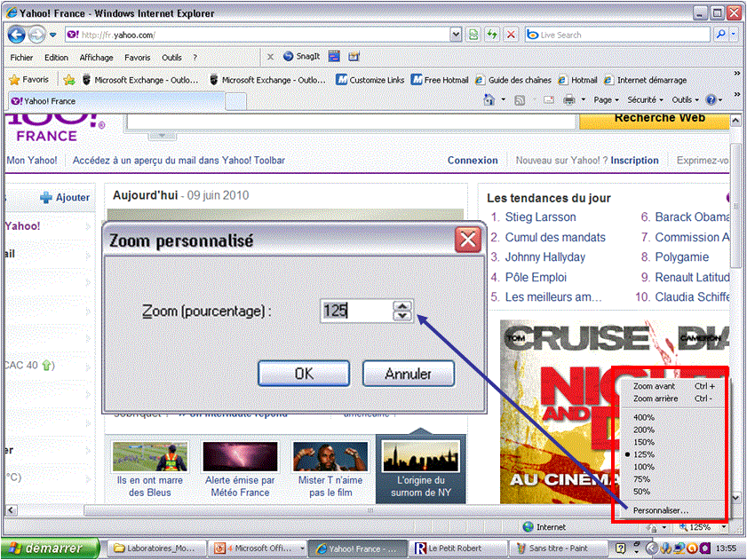This screenshot has height=560, width=747.
Task: Click inside the Live Search box
Action: point(617,35)
